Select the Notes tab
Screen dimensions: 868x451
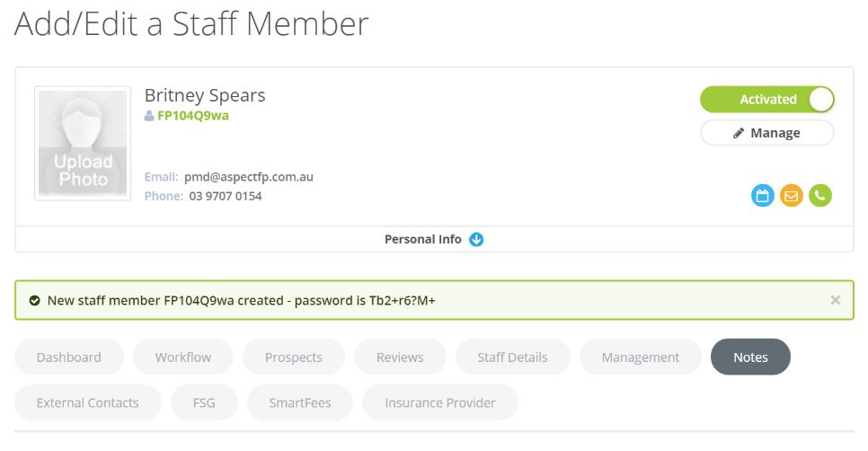coord(750,357)
